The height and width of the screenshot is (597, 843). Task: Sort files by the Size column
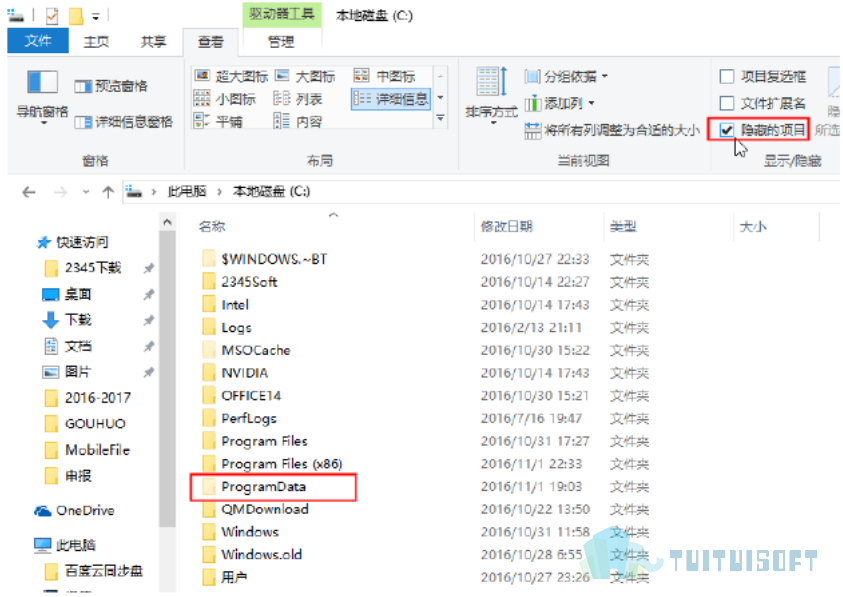(x=753, y=226)
